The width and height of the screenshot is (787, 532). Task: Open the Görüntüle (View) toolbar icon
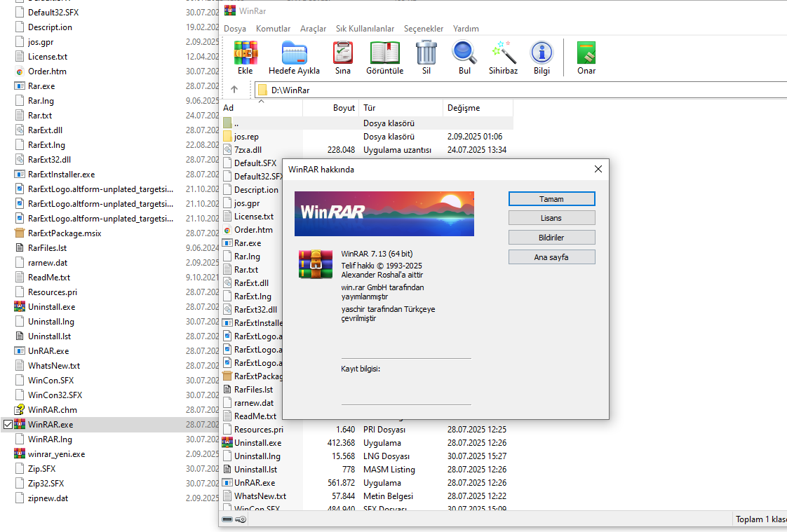384,53
